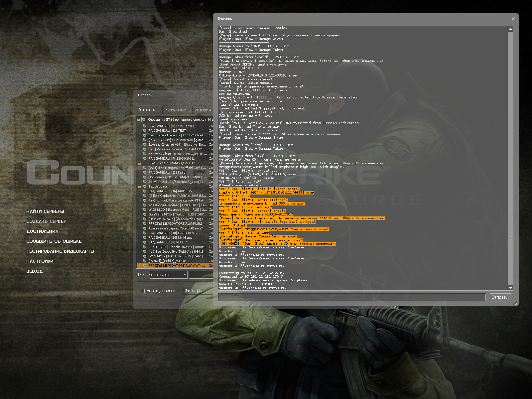Click shield icon beside FAQGAME.RU |16| MIX1 5x5
532x399 pixels.
(145, 191)
